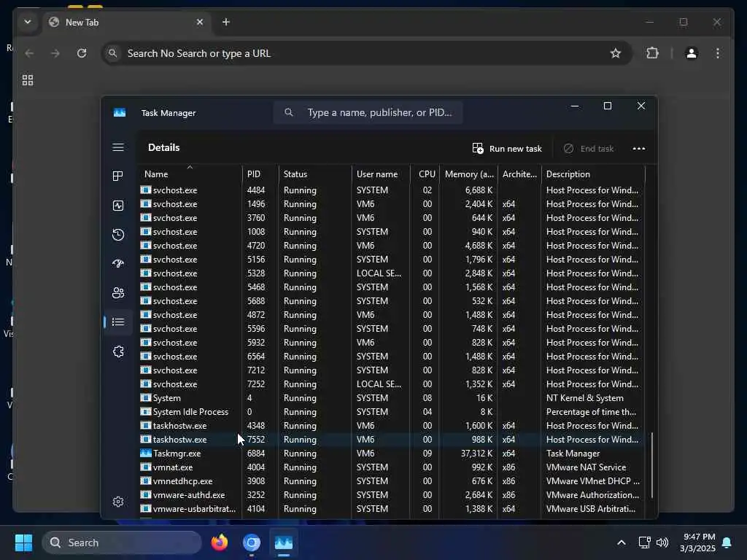This screenshot has height=560, width=747.
Task: Open Users page in Task Manager sidebar
Action: tap(118, 293)
